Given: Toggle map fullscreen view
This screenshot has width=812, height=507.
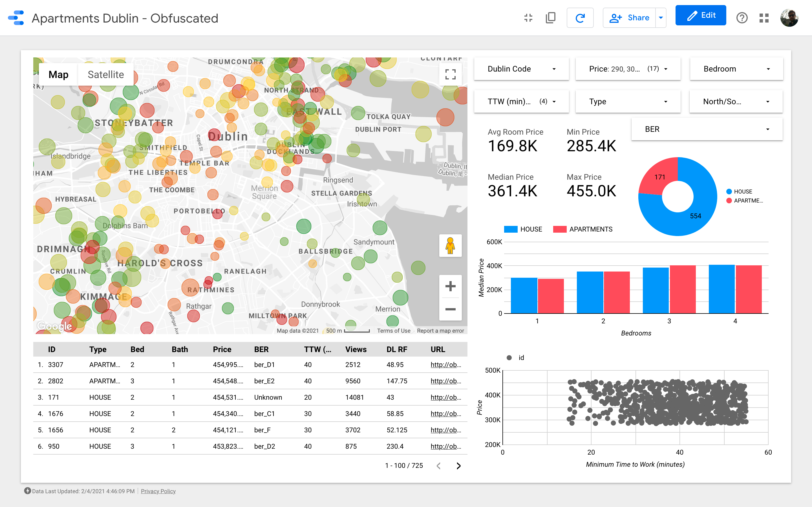Looking at the screenshot, I should (450, 74).
